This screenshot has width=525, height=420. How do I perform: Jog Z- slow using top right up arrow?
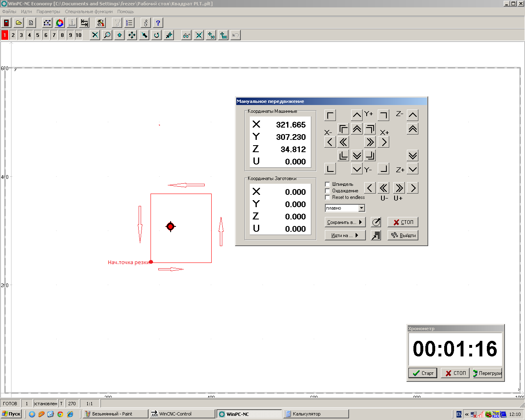click(x=413, y=115)
